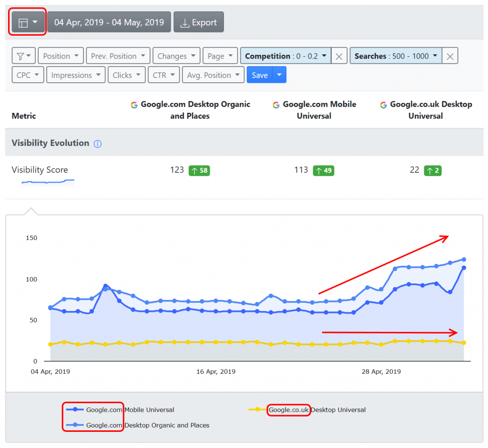The image size is (488, 448).
Task: Toggle Google.com Mobile Universal legend series
Action: point(120,410)
